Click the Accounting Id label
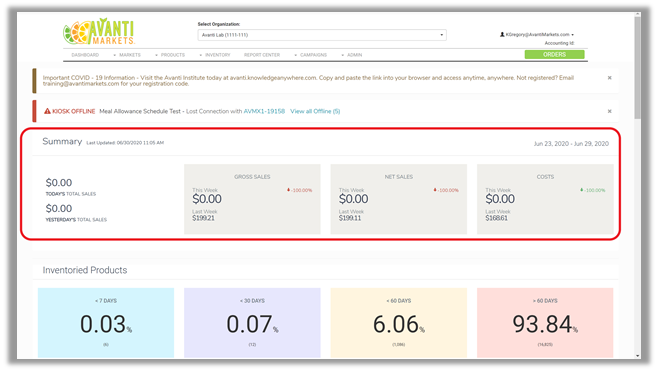This screenshot has height=371, width=658. pos(559,43)
